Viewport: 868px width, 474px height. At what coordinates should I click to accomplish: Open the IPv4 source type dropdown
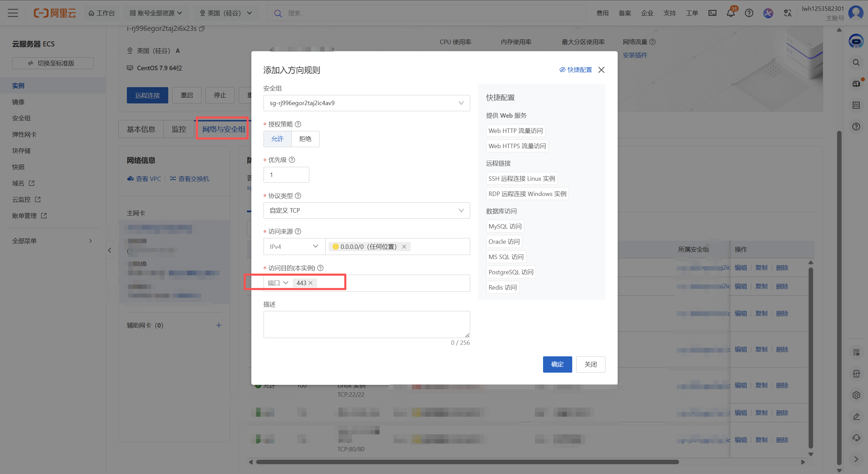click(x=294, y=246)
